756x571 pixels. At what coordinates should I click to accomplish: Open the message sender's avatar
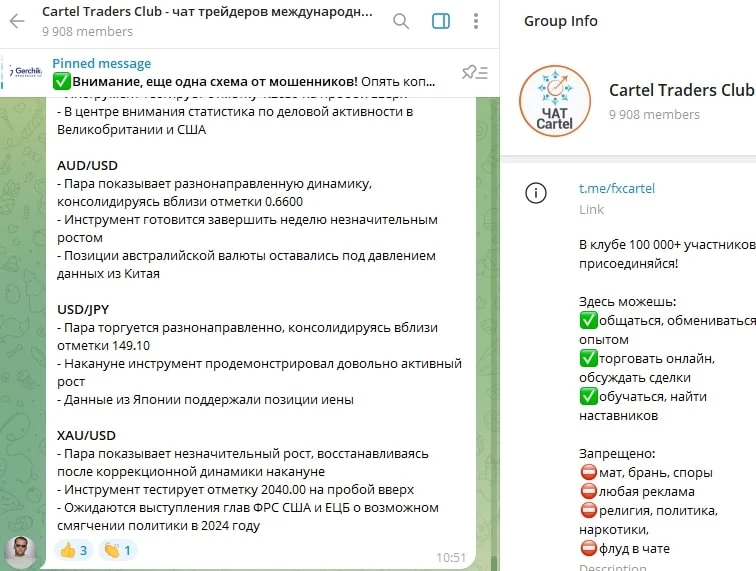coord(21,552)
